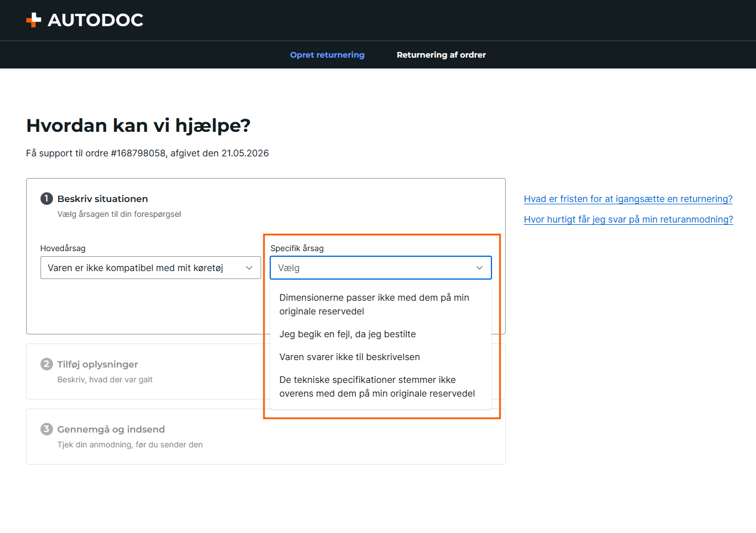Click the AUTODOC brand wordmark

pyautogui.click(x=95, y=20)
